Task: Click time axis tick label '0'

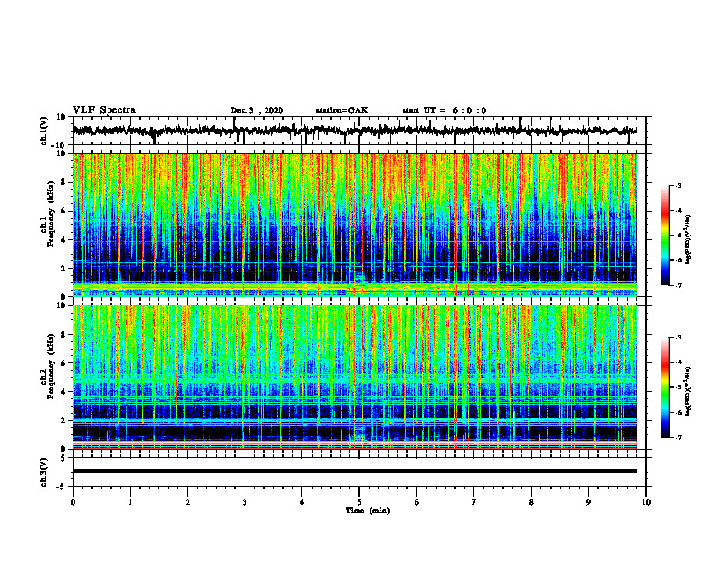Action: pyautogui.click(x=73, y=502)
